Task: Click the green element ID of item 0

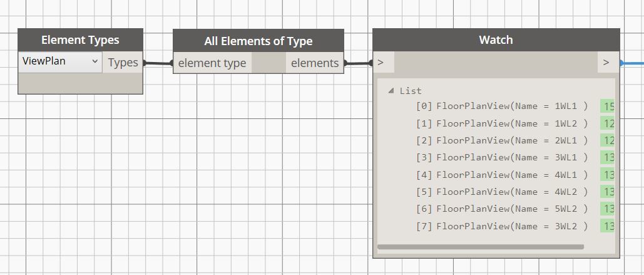Action: tap(607, 106)
